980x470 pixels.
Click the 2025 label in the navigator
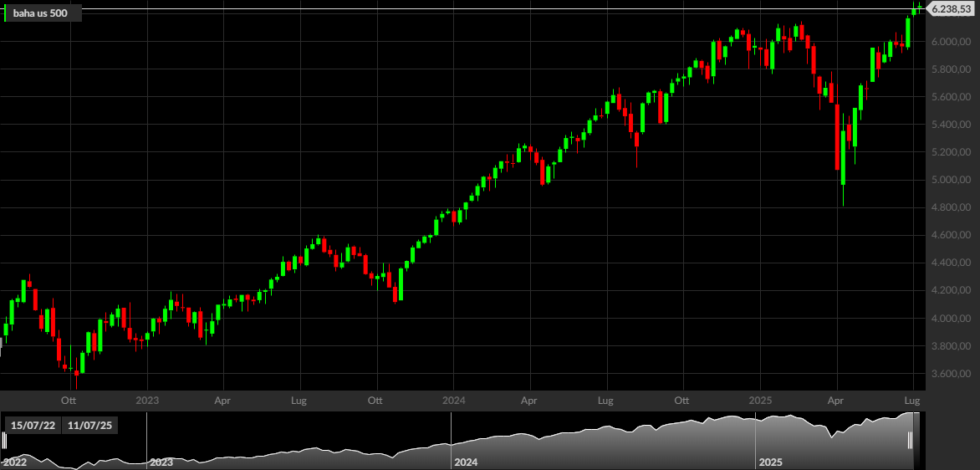771,462
